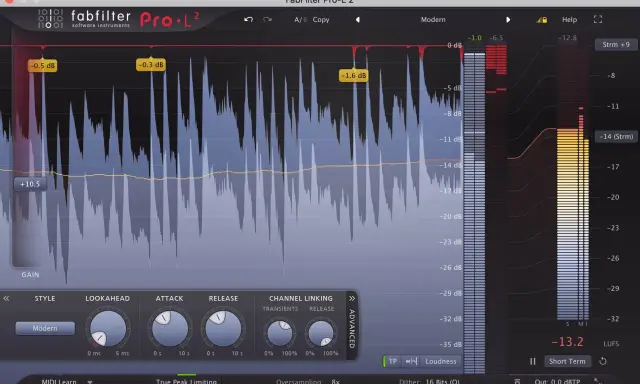640x384 pixels.
Task: Toggle TP true peak metering
Action: tap(392, 361)
